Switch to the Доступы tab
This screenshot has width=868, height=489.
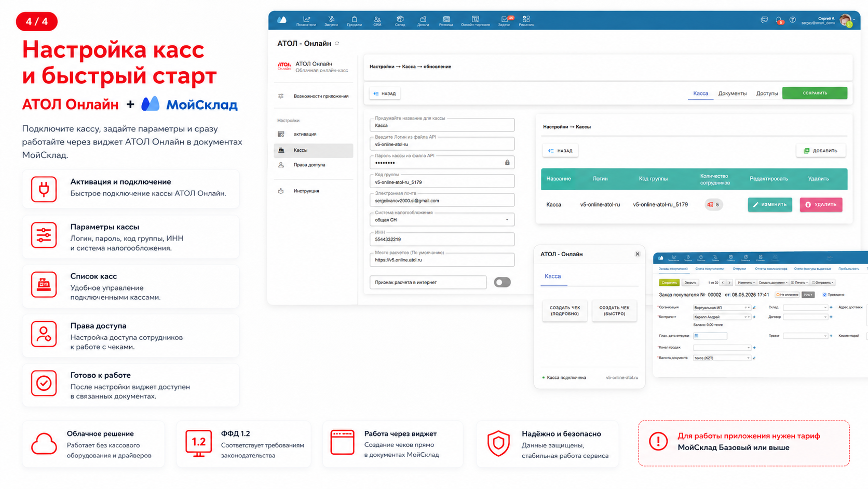click(767, 94)
